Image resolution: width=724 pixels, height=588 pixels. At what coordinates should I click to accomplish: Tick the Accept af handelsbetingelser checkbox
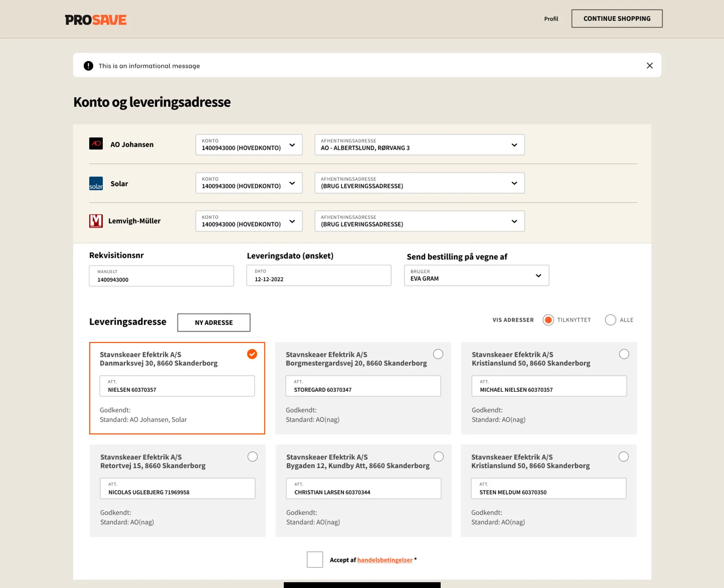tap(315, 560)
